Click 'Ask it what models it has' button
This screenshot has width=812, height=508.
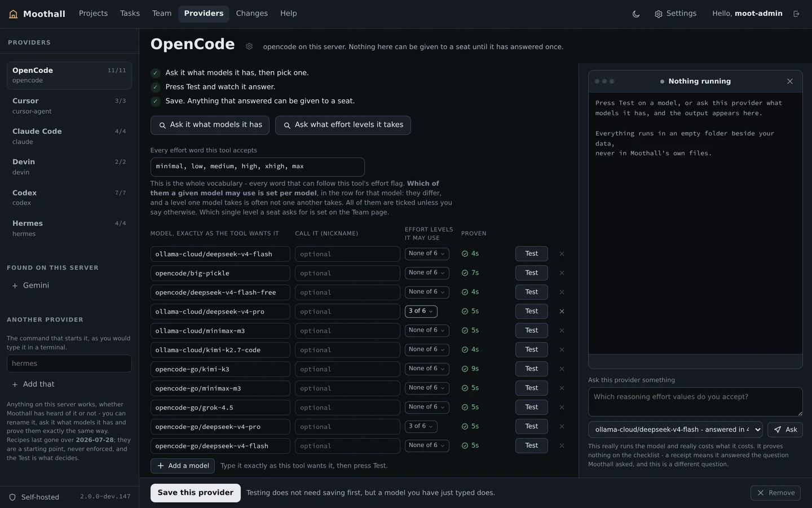(210, 125)
